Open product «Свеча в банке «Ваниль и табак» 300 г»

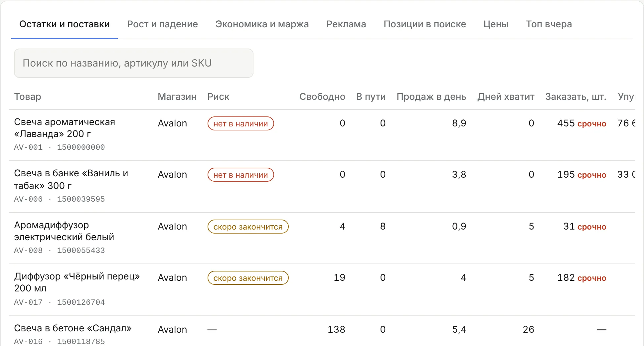(71, 179)
